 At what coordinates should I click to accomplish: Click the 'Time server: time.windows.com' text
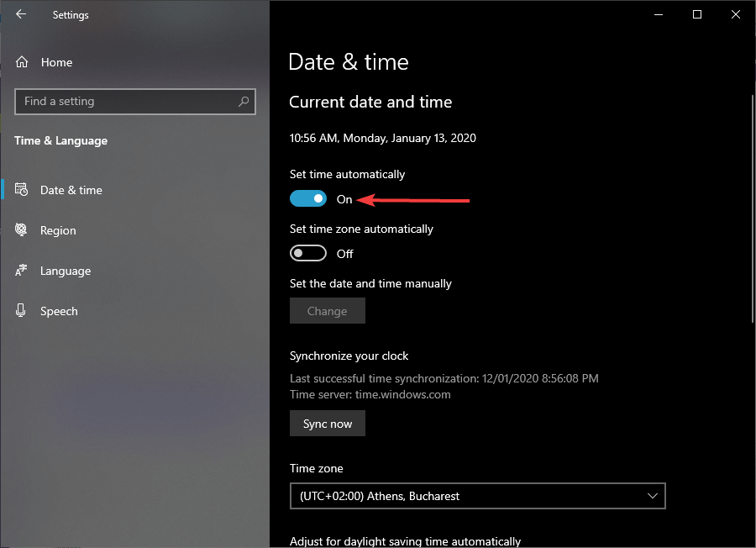[x=370, y=394]
